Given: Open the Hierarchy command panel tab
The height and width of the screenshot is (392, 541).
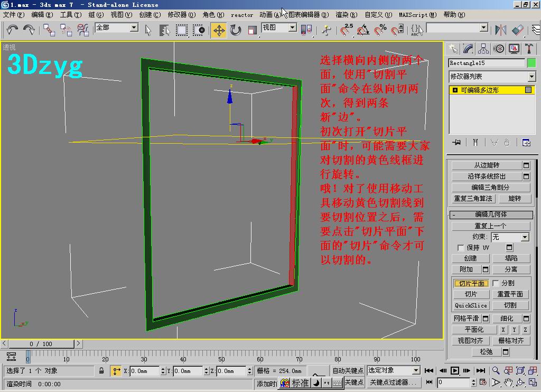Looking at the screenshot, I should click(x=483, y=49).
